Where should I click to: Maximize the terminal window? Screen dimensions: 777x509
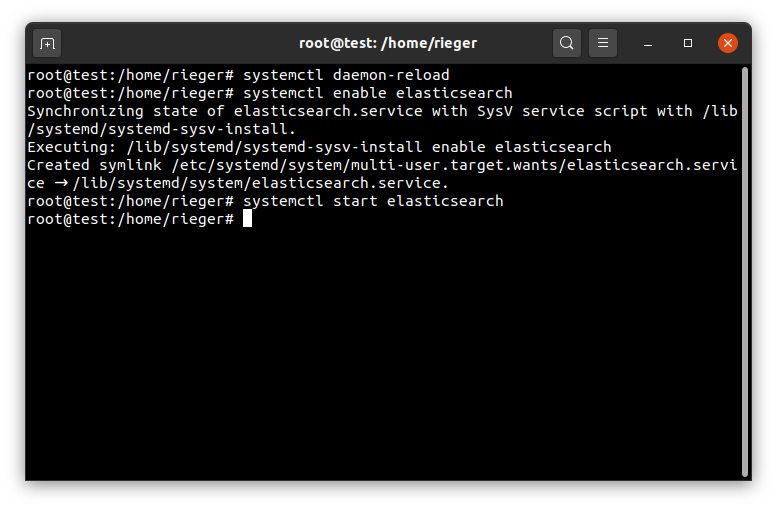(x=688, y=44)
